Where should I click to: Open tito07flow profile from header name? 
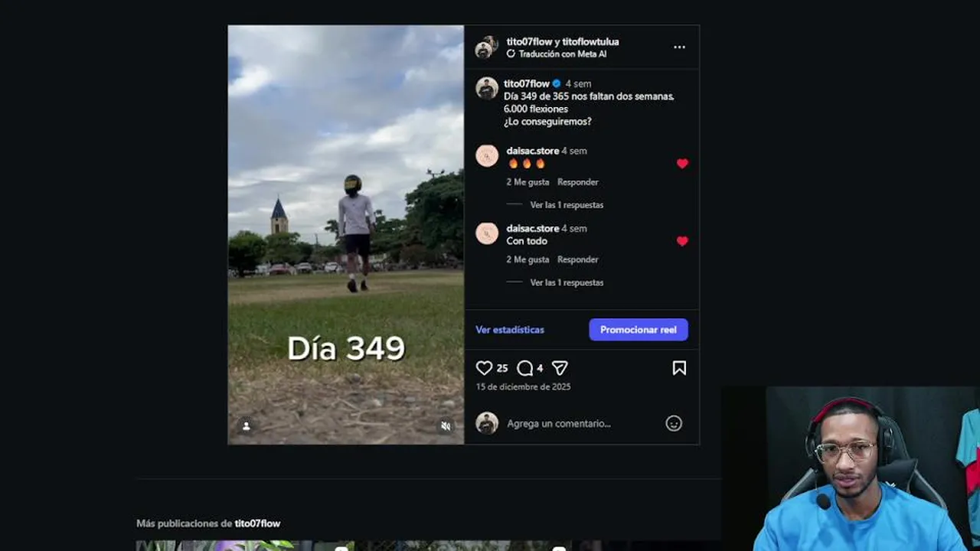tap(529, 41)
